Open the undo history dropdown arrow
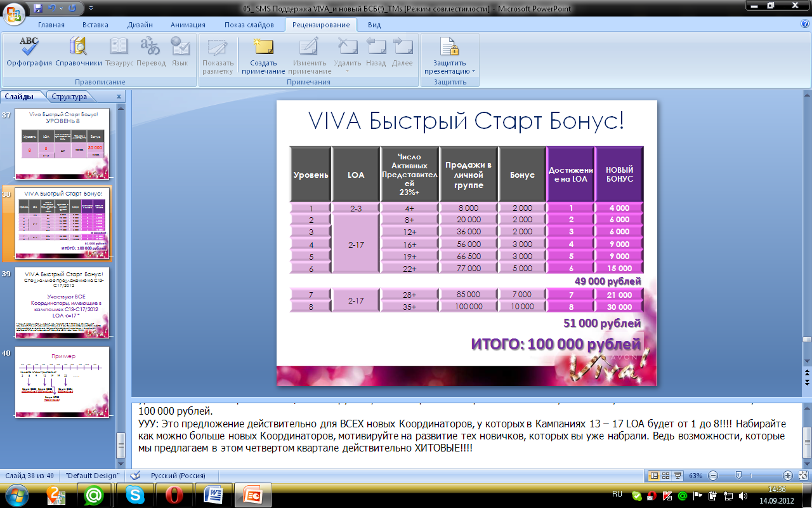The width and height of the screenshot is (812, 508). (x=62, y=8)
